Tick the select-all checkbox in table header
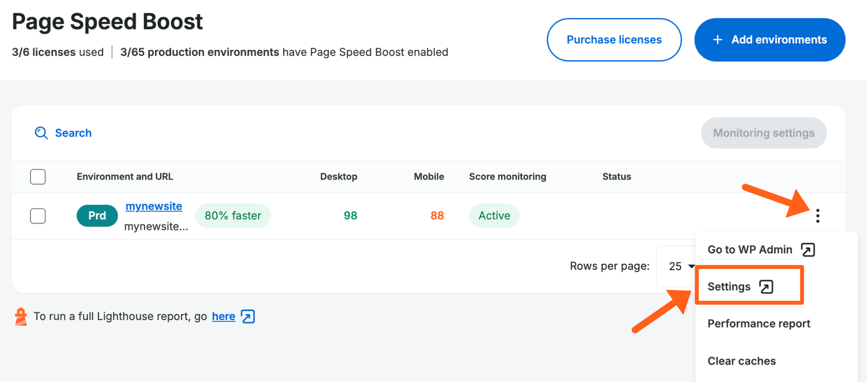Image resolution: width=868 pixels, height=382 pixels. (38, 177)
